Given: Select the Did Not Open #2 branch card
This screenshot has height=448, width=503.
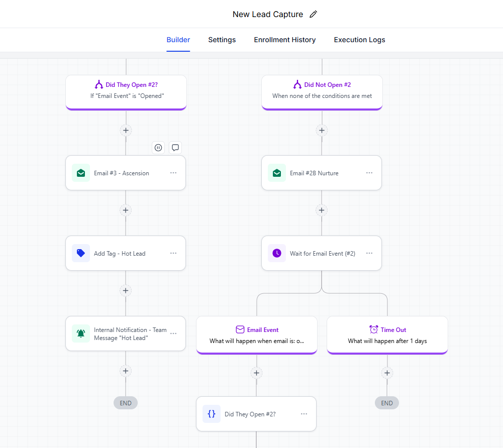Looking at the screenshot, I should [x=322, y=91].
